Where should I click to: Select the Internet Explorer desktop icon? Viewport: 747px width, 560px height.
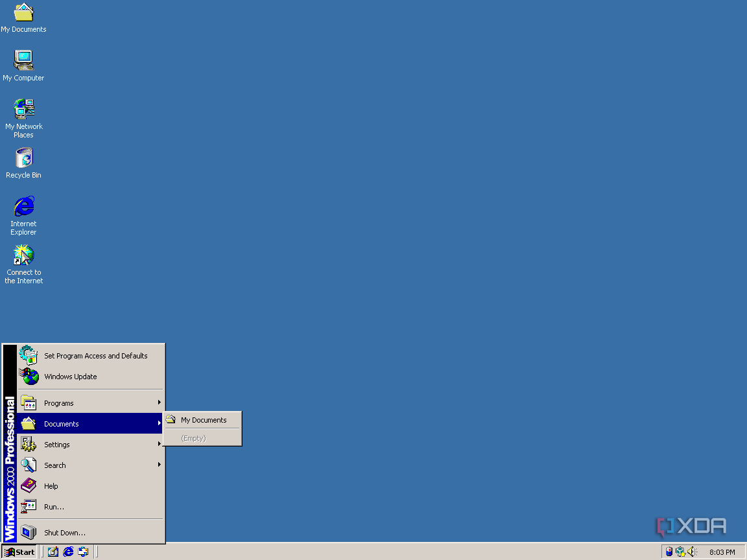point(23,216)
